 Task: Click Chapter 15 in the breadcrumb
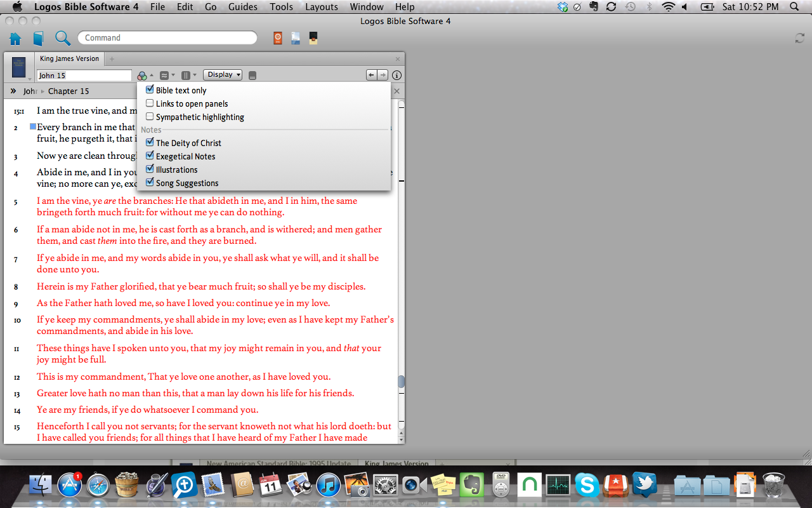pos(69,91)
